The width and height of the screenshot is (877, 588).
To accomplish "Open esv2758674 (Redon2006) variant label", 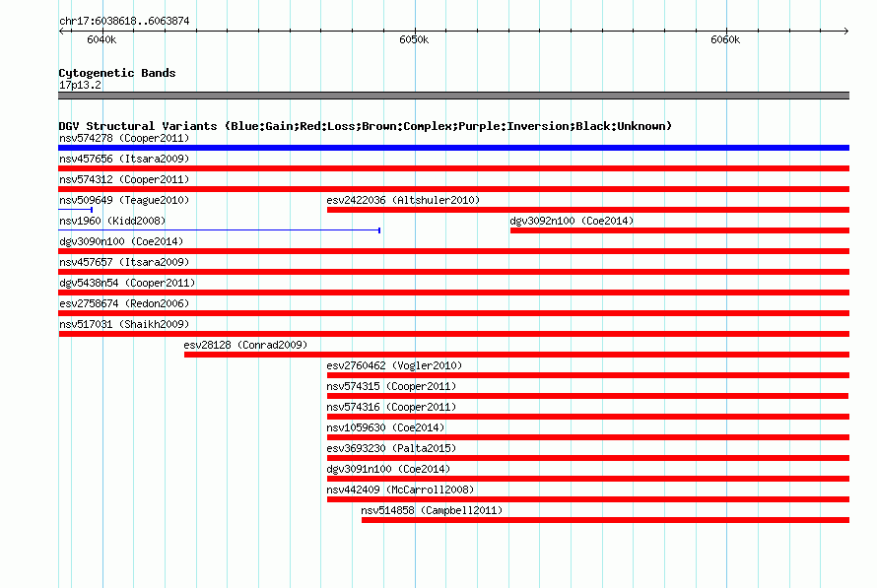I will (124, 303).
